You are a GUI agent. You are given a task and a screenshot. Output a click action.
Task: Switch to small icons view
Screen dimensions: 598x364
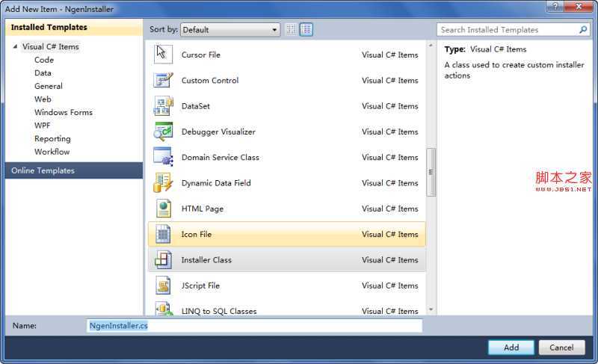pyautogui.click(x=291, y=29)
